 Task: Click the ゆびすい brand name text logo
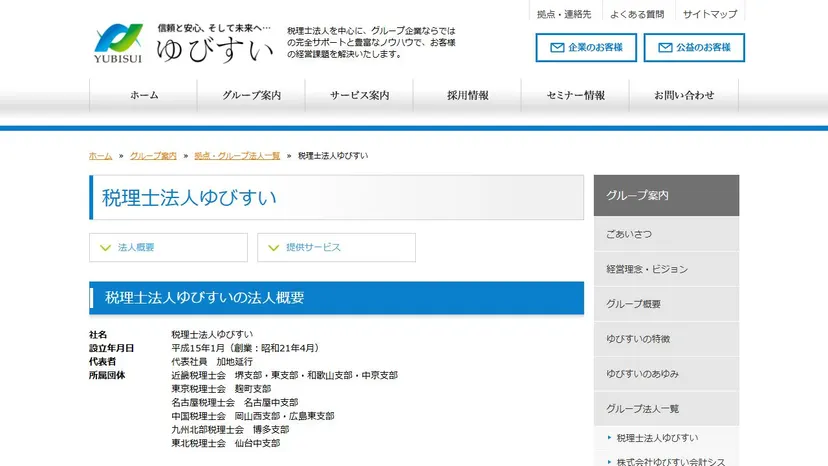coord(214,51)
